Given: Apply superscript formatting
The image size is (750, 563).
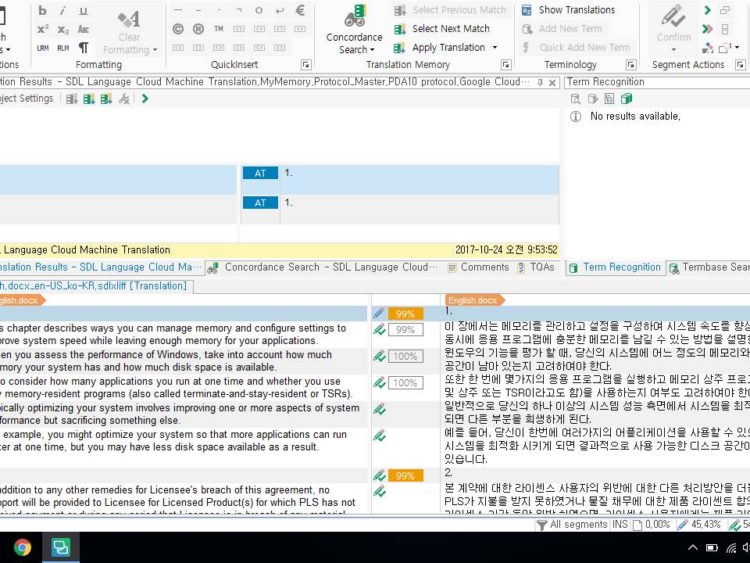Looking at the screenshot, I should pos(43,29).
